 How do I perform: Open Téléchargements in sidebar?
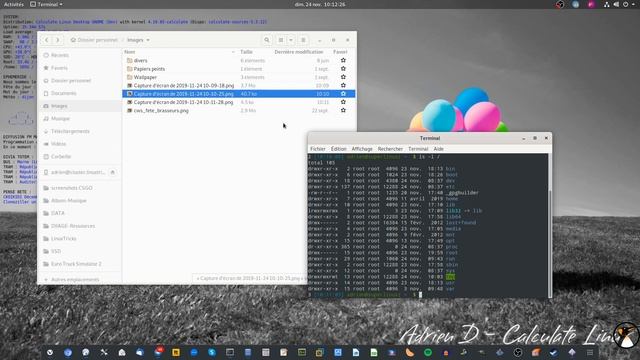[x=80, y=131]
